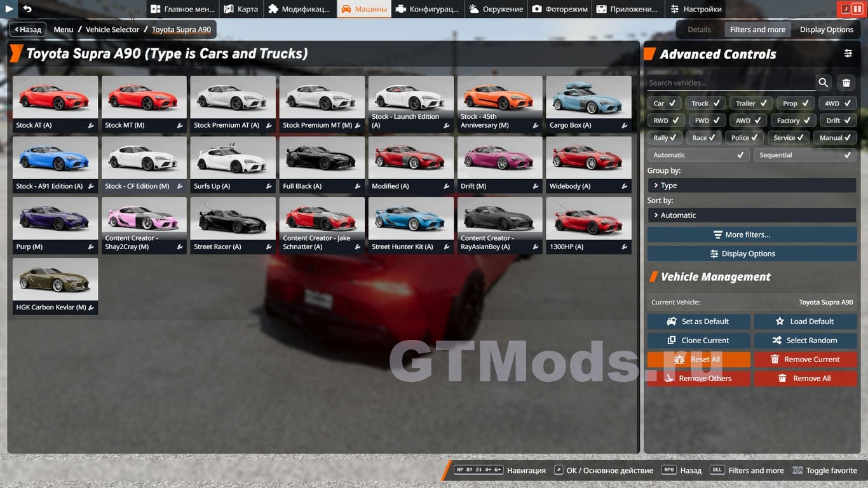Open the Sort by Automatic dropdown
Screen dimensions: 868x488
751,215
